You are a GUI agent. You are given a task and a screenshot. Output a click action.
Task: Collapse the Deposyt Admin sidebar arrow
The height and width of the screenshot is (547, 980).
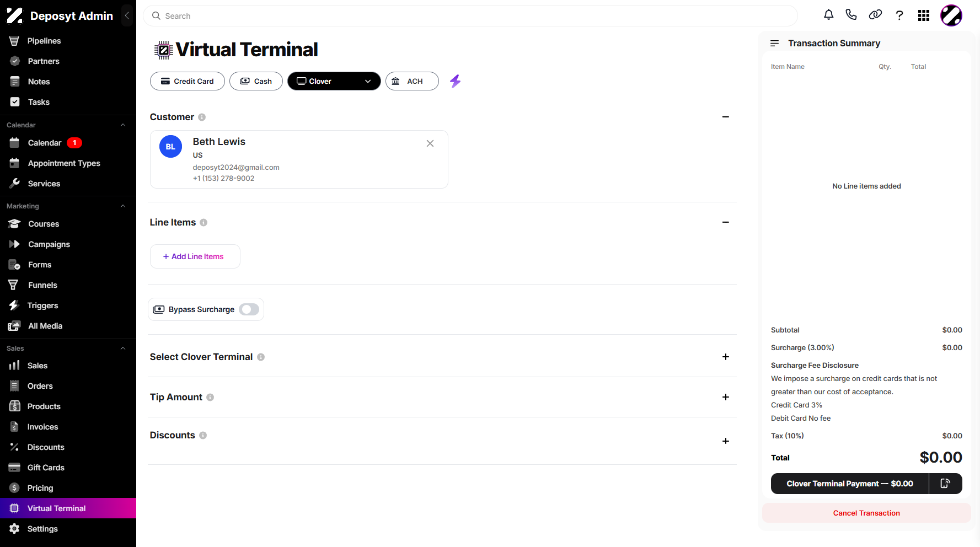coord(127,15)
